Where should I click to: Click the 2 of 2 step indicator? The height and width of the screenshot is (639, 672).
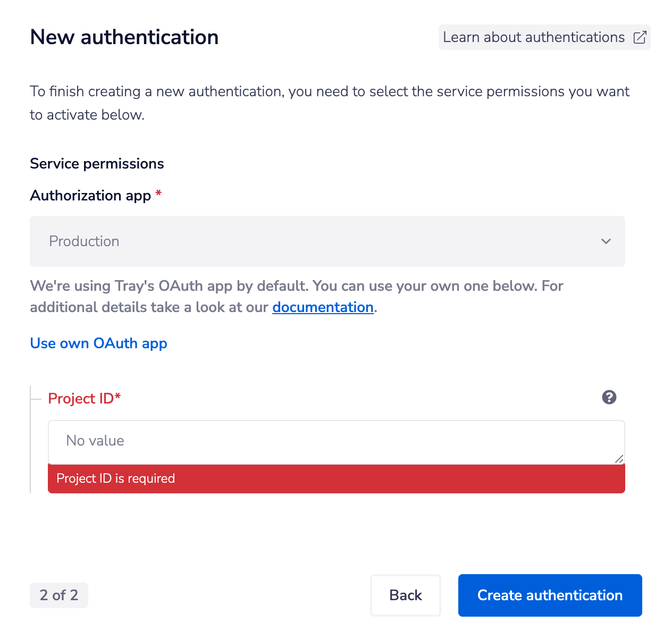pyautogui.click(x=58, y=595)
